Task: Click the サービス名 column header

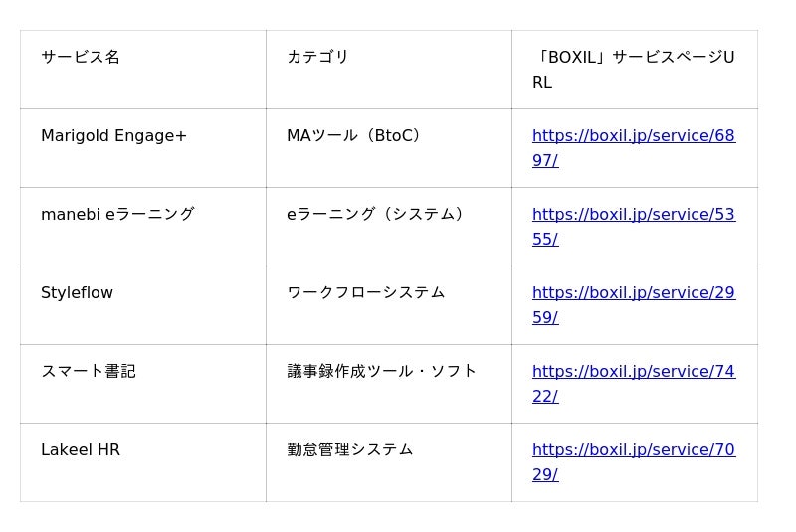Action: tap(81, 58)
